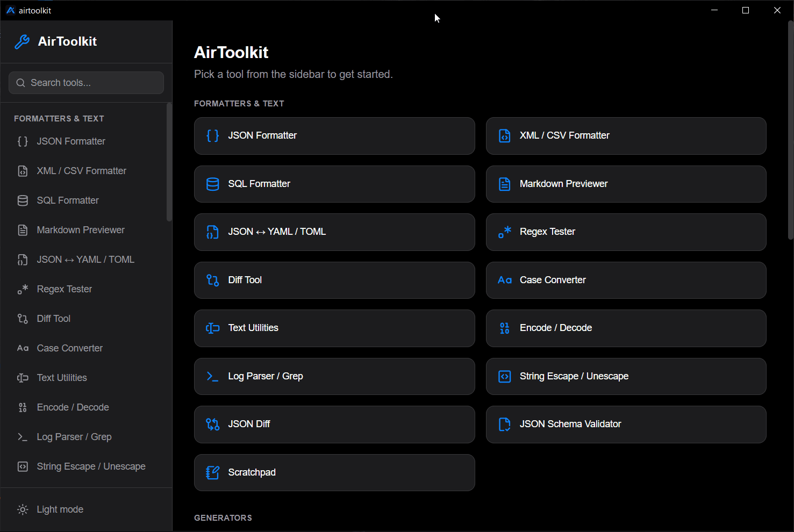Image resolution: width=794 pixels, height=532 pixels.
Task: Click the Text Utilities card icon
Action: pyautogui.click(x=213, y=328)
